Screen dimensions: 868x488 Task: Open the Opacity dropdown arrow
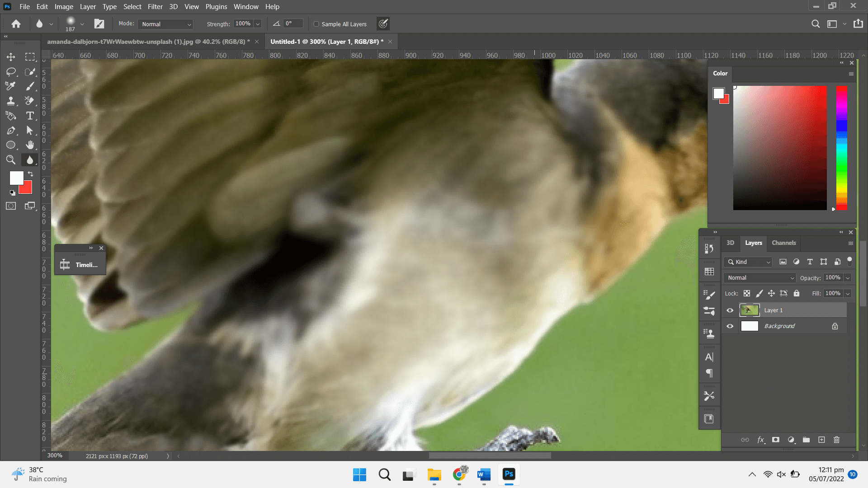(848, 278)
